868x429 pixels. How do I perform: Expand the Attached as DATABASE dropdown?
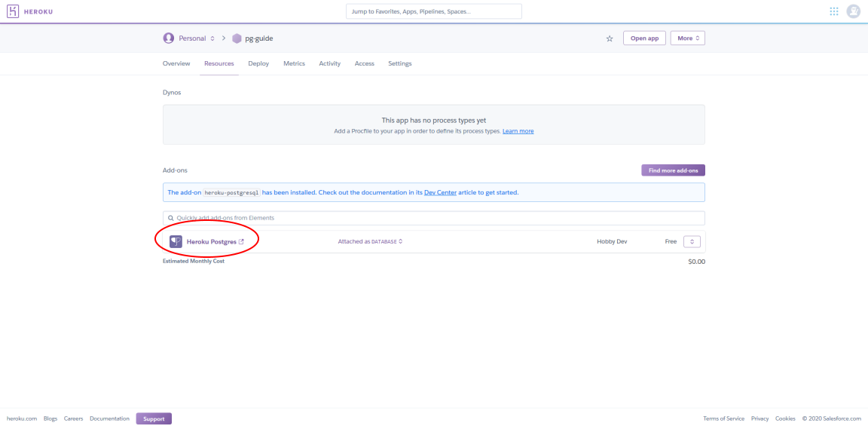point(370,242)
